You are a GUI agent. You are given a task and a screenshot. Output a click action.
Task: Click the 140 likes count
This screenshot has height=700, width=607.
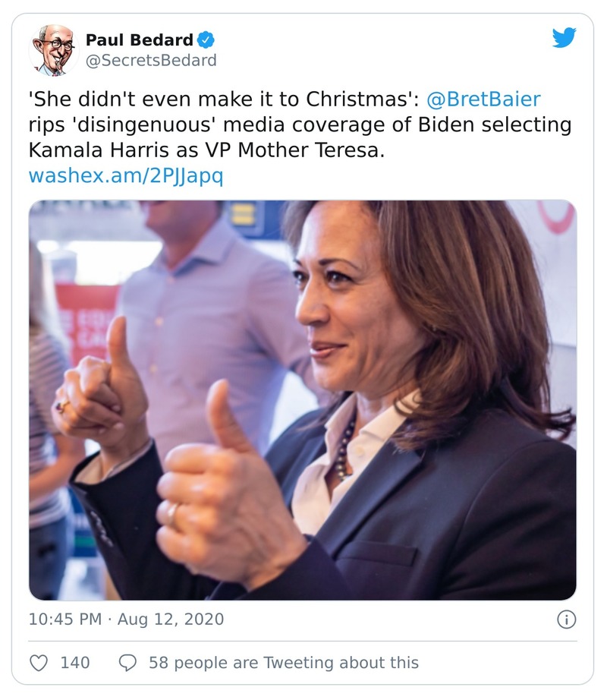point(75,663)
